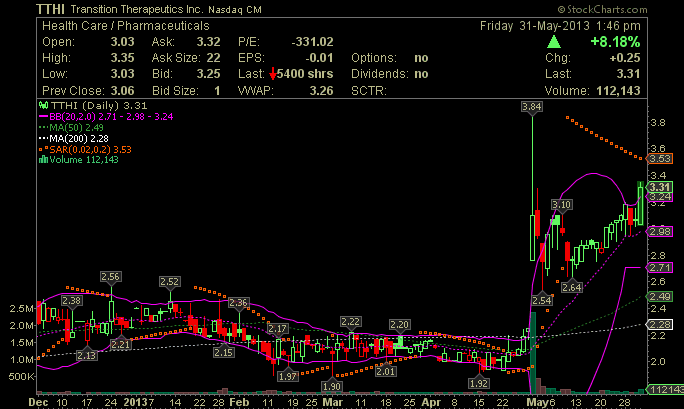The image size is (684, 409).
Task: Click the May date axis label
Action: 537,402
